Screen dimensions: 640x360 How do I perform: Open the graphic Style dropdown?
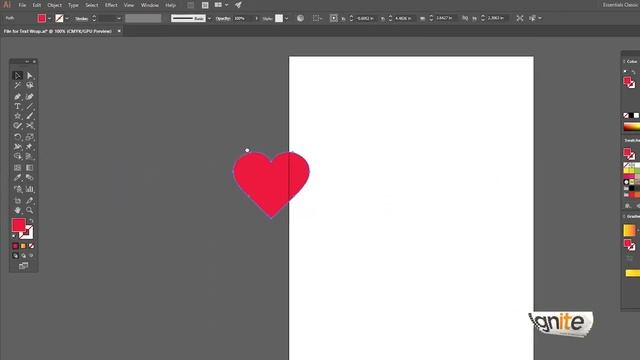point(287,18)
